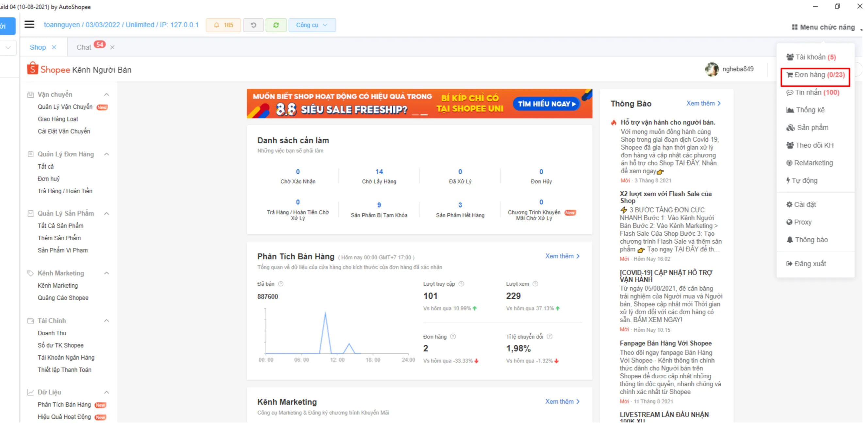Click the Đơn hàng help icon
The image size is (868, 427).
click(x=453, y=337)
